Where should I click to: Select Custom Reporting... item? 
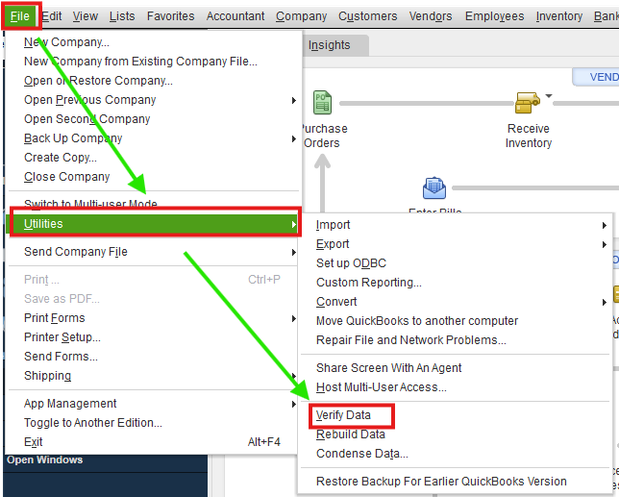[455, 282]
